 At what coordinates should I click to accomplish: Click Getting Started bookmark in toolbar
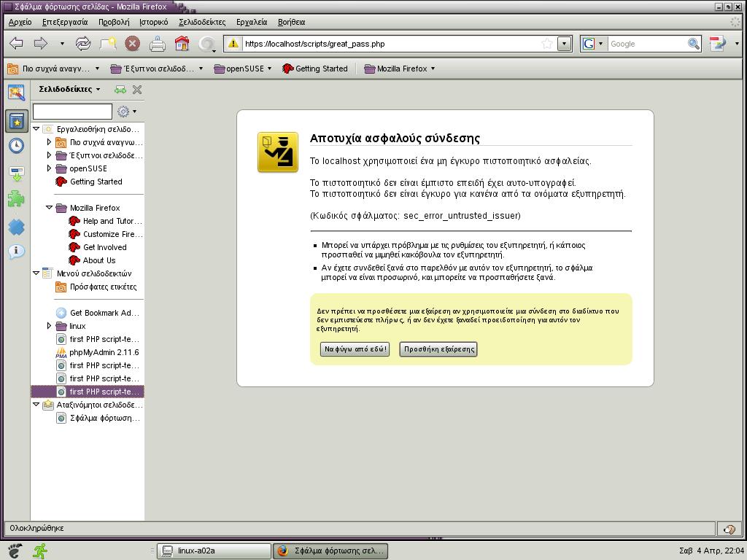pyautogui.click(x=315, y=69)
